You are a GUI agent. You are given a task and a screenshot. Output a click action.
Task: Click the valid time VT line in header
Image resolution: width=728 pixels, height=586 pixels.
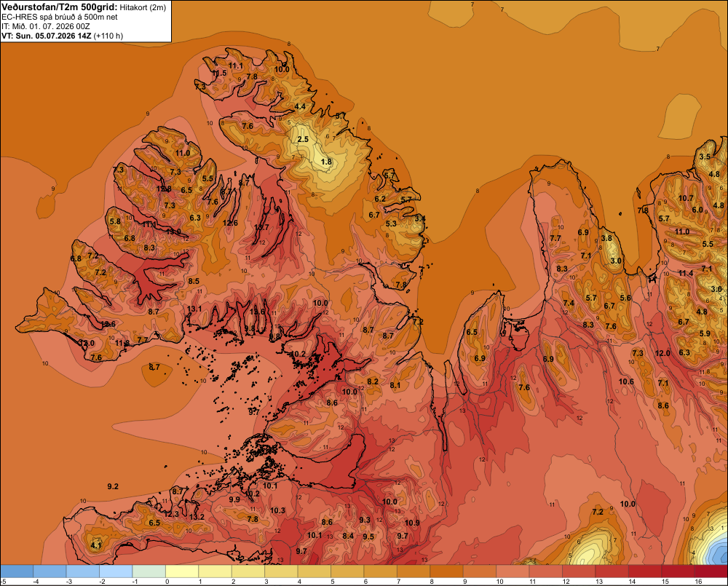click(x=62, y=36)
